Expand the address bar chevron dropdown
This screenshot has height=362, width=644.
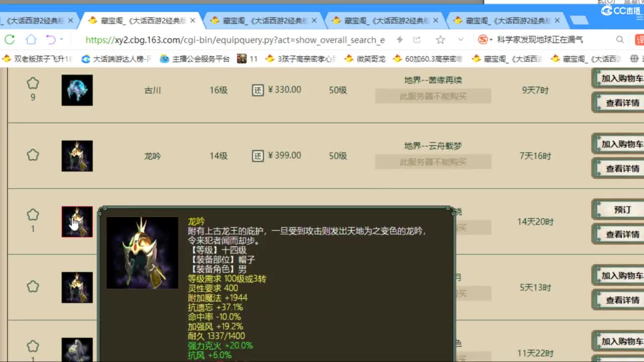(461, 40)
